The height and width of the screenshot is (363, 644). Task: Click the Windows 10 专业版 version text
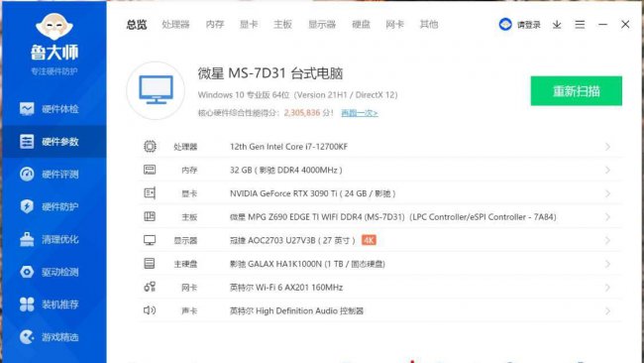point(298,94)
